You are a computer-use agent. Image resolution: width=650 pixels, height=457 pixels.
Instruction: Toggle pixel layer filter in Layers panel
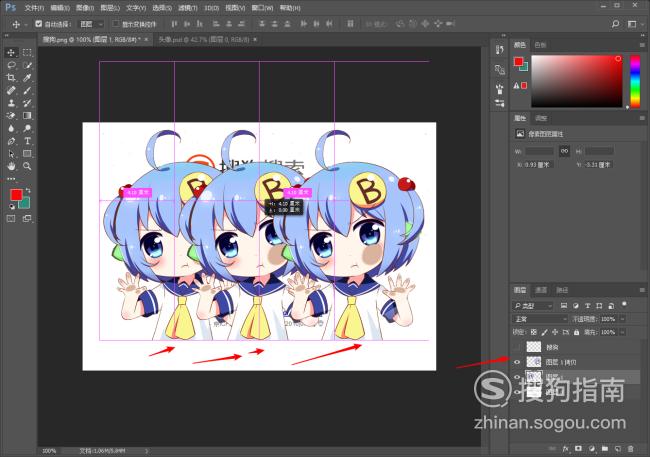coord(564,306)
